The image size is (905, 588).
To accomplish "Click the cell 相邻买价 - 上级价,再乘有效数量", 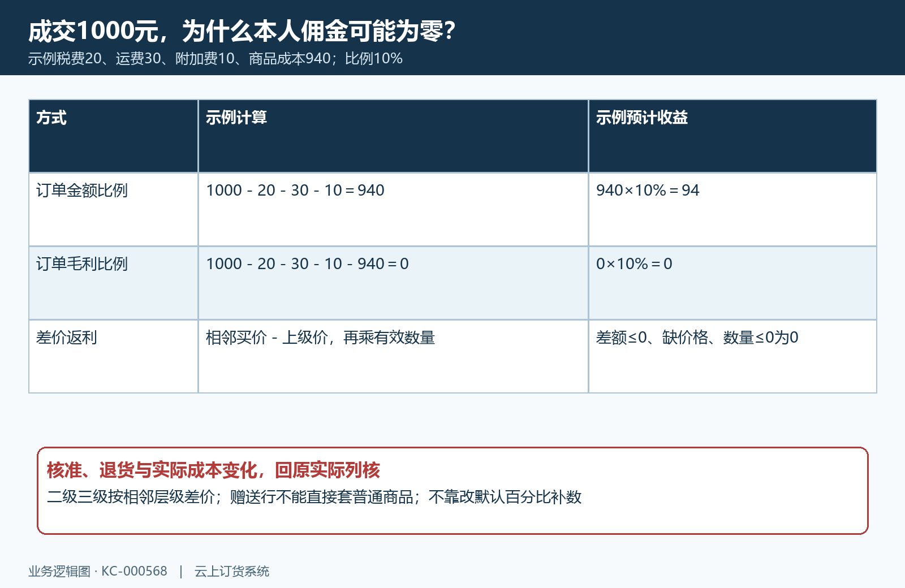I will point(393,356).
